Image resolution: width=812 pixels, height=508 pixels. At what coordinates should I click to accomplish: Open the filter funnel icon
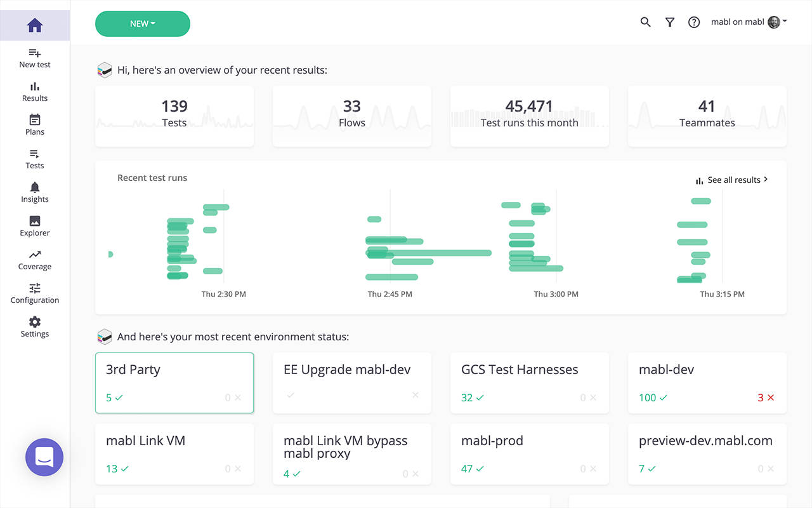(x=669, y=22)
